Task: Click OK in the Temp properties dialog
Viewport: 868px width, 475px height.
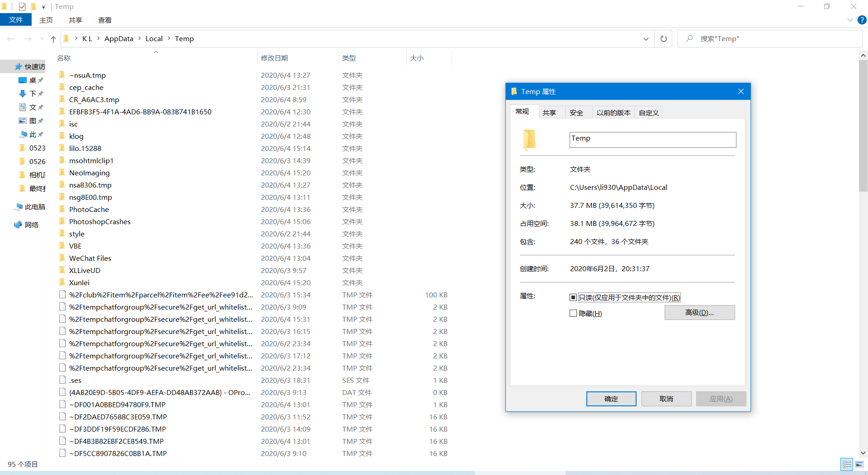Action: click(x=611, y=399)
